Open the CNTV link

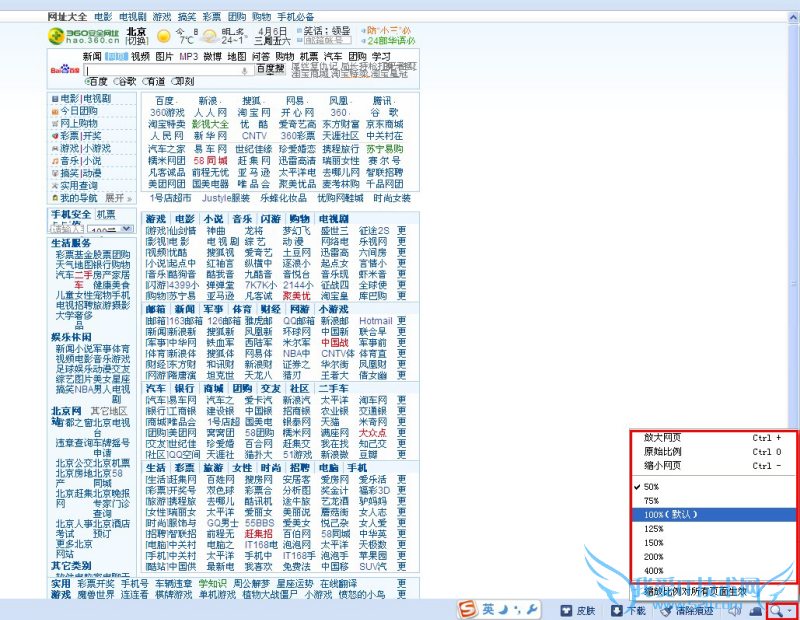point(254,136)
